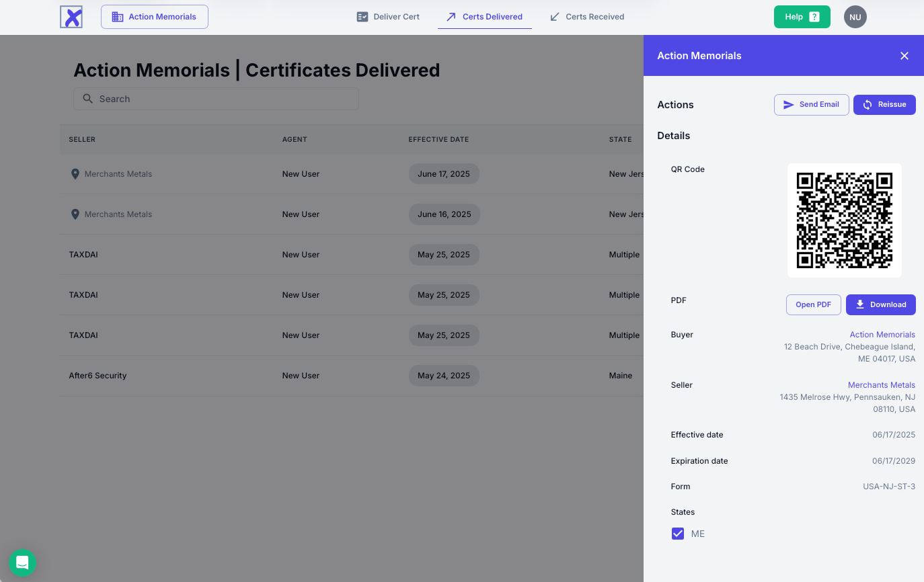Download the certificate PDF
Viewport: 924px width, 582px height.
880,304
